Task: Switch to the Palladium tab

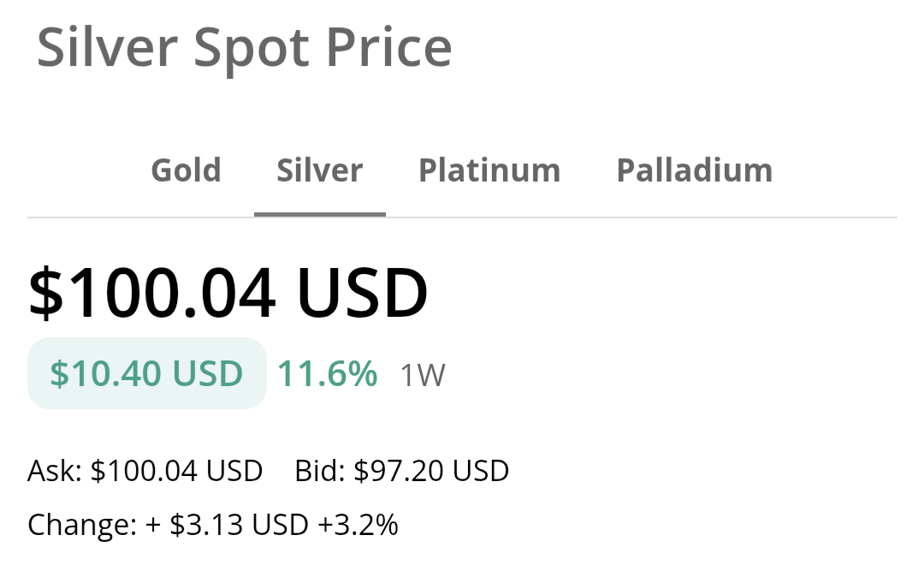Action: (695, 170)
